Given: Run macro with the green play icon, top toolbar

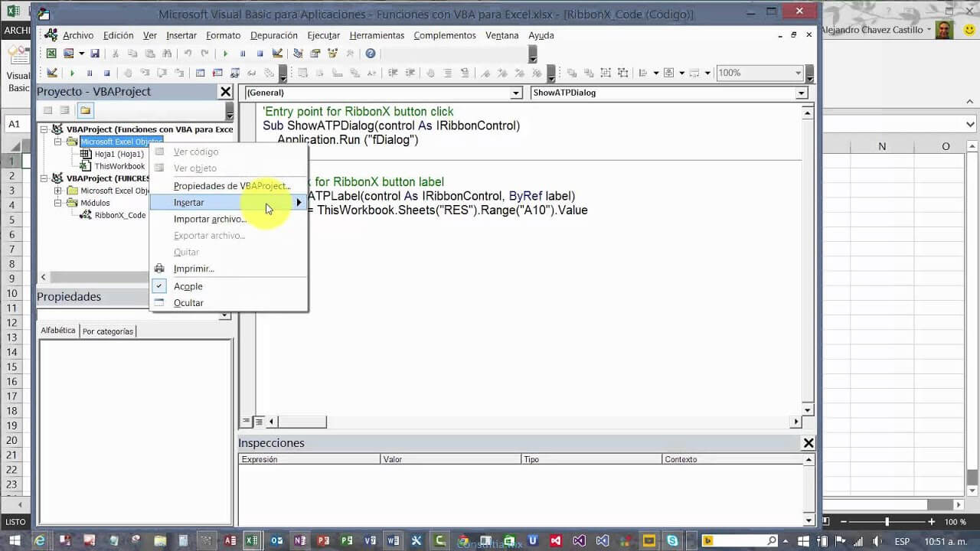Looking at the screenshot, I should [225, 54].
